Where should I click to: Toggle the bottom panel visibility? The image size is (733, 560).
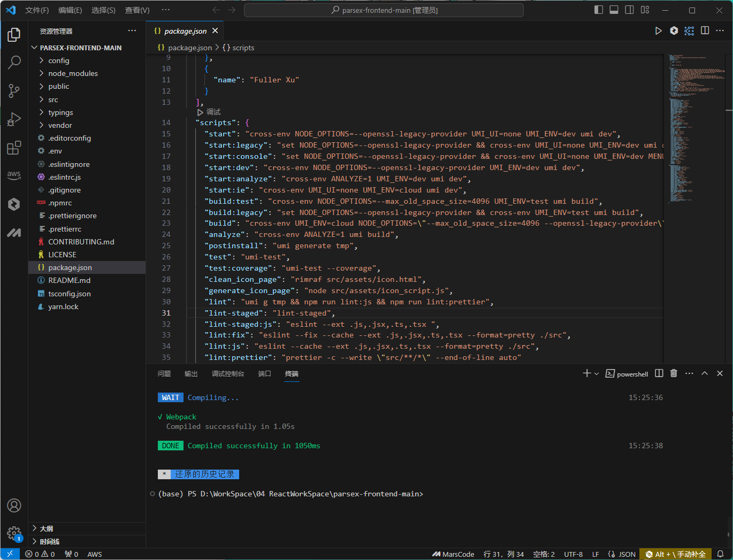coord(614,10)
